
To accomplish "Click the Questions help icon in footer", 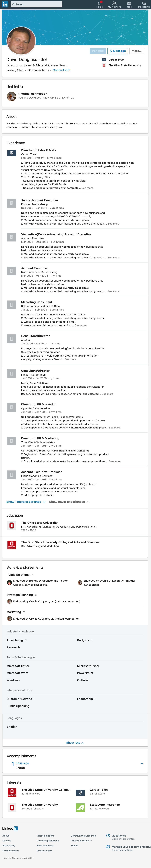I will point(108,835).
